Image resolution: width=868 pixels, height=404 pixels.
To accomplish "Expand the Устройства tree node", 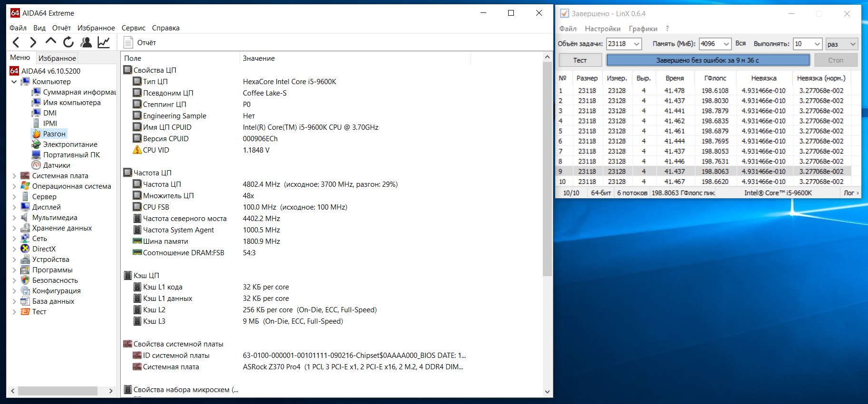I will pos(14,260).
